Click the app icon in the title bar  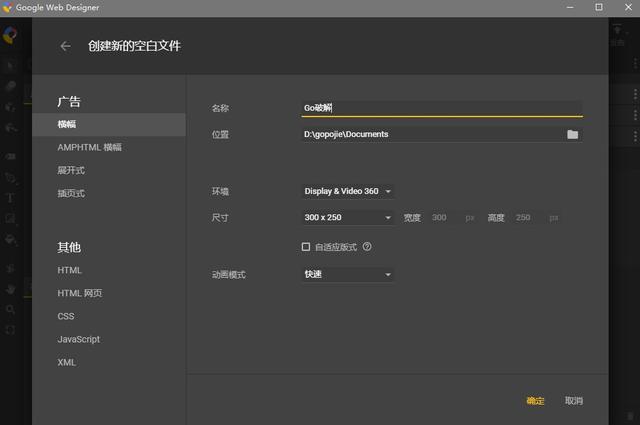7,7
